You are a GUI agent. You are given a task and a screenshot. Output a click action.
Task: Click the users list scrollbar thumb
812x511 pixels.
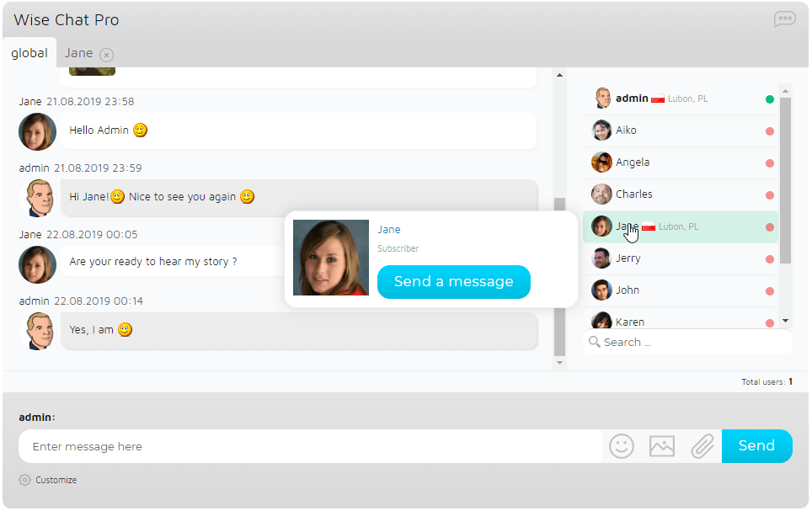(785, 180)
